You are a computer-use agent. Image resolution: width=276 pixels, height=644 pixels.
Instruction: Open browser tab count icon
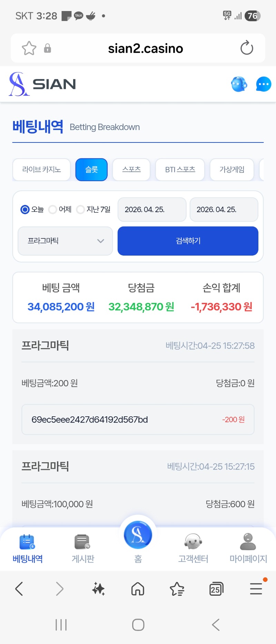coord(216,589)
